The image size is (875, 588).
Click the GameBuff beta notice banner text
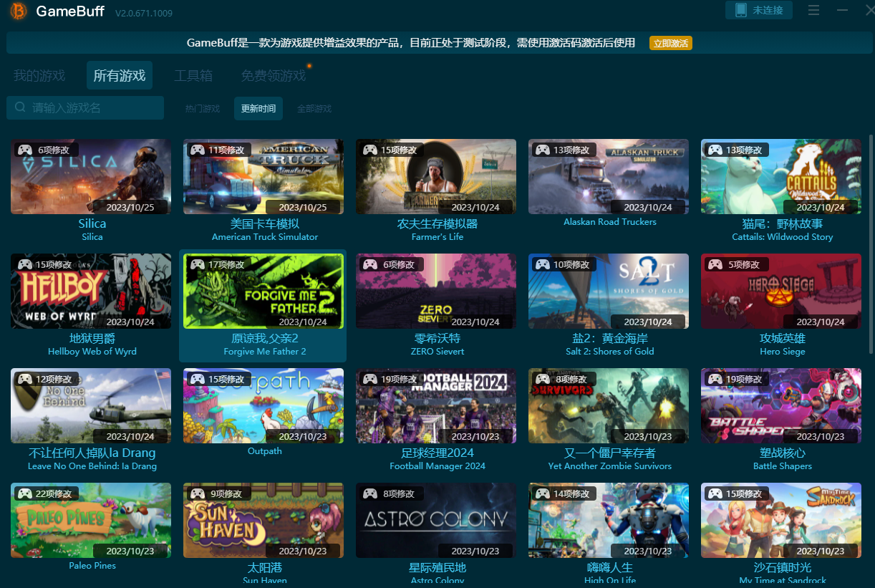pos(411,43)
